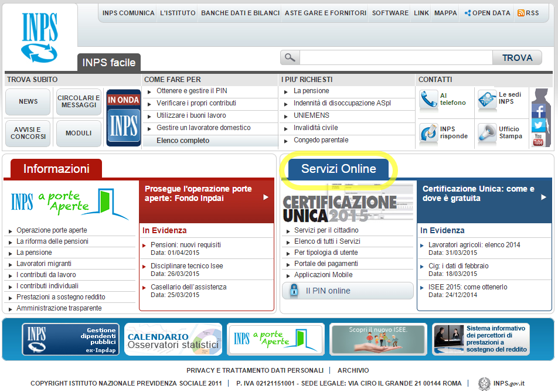
Task: Open the Calendario Osservatori statistici banner
Action: pyautogui.click(x=173, y=339)
